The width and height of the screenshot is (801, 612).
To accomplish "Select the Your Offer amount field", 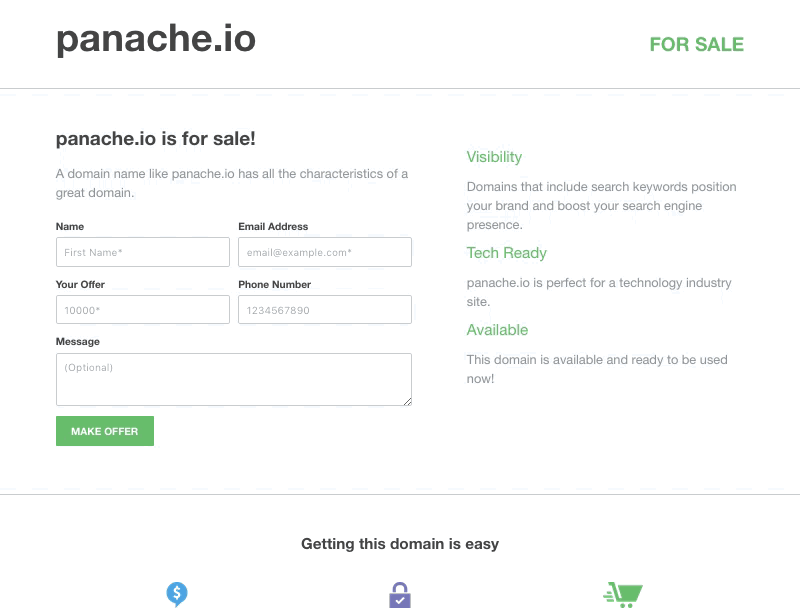I will point(143,310).
